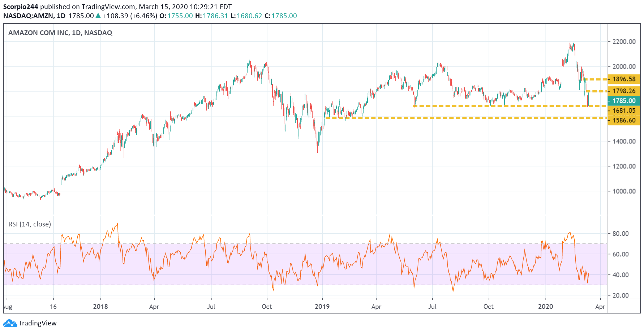644x333 pixels.
Task: Click the low price value L:1680.62
Action: tap(246, 16)
